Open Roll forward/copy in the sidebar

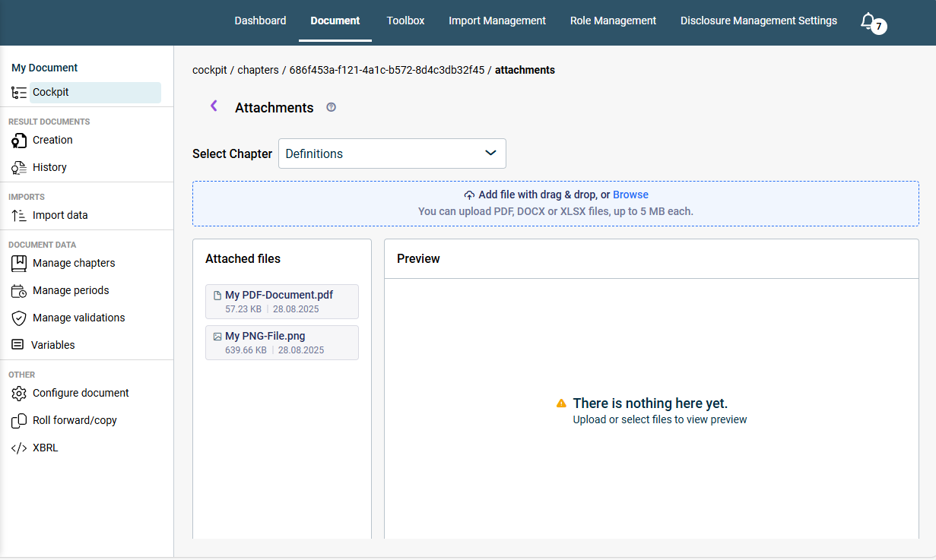75,421
